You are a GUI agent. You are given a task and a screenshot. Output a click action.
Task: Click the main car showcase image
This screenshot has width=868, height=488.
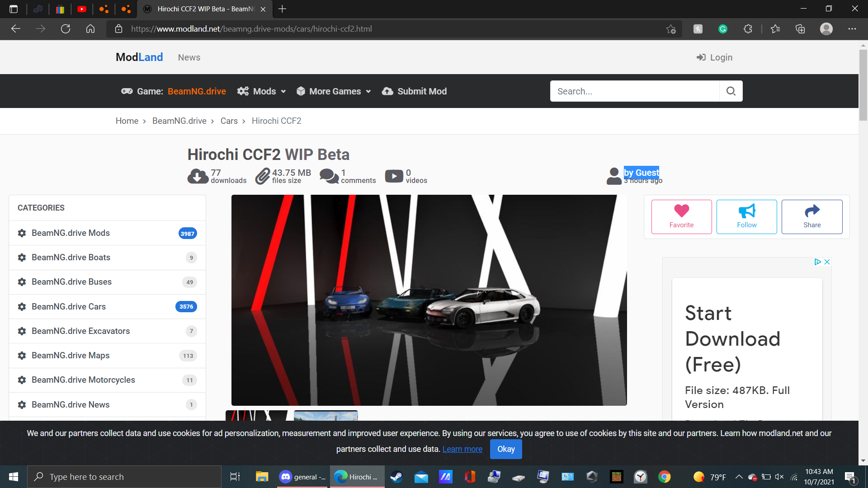click(429, 300)
